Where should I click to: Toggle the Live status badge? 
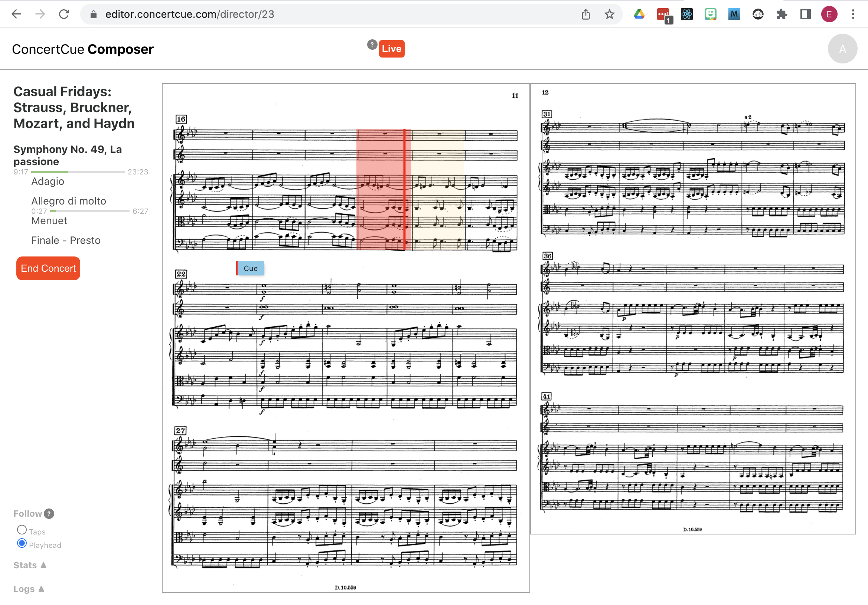pyautogui.click(x=391, y=49)
